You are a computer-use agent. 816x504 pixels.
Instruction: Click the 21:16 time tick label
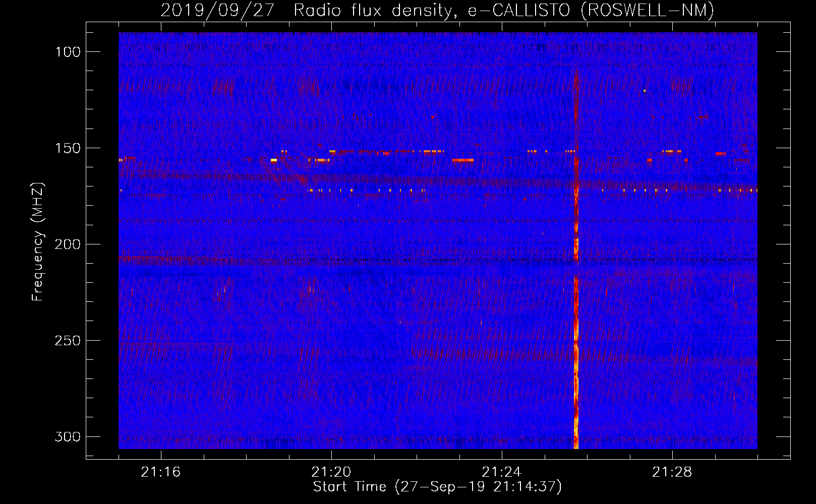coord(161,472)
